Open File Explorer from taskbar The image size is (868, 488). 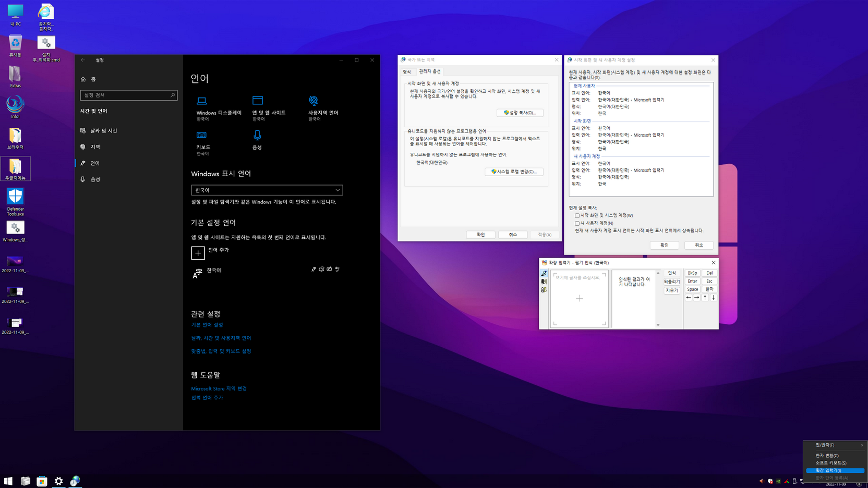tap(25, 481)
